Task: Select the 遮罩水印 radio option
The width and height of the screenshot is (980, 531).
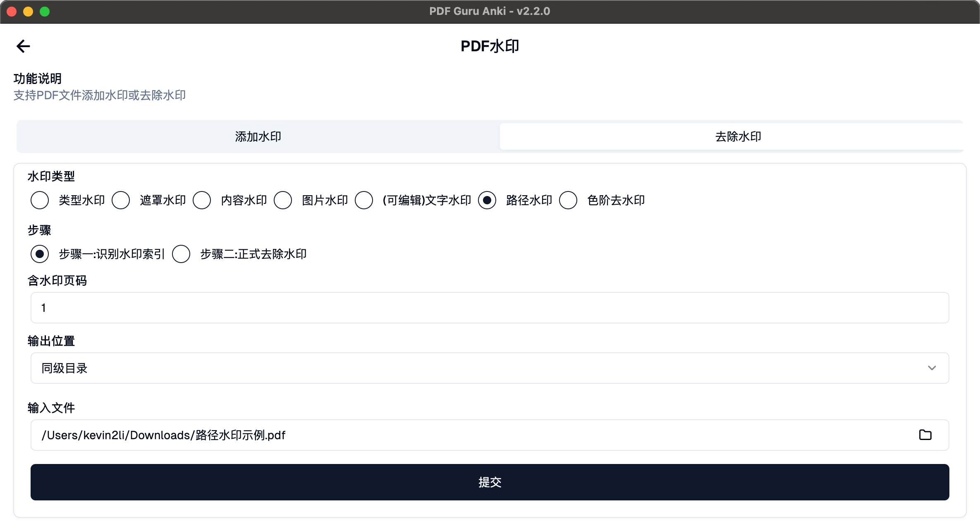Action: point(121,200)
